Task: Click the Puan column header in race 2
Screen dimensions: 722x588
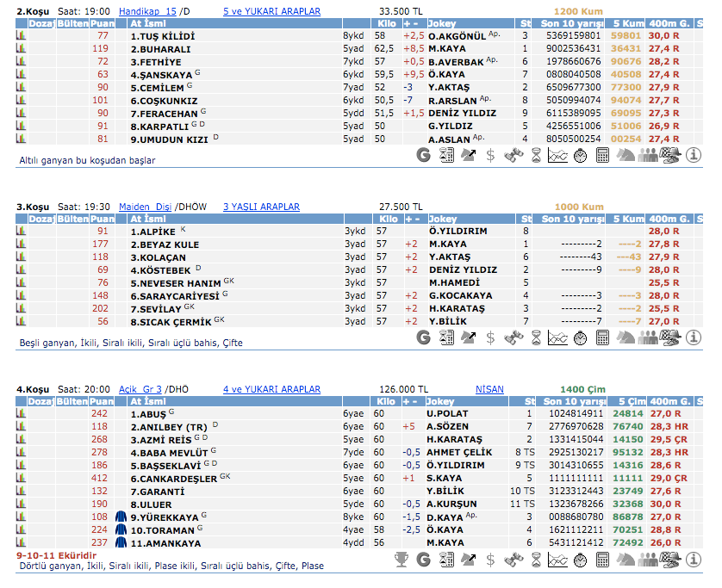Action: coord(102,24)
